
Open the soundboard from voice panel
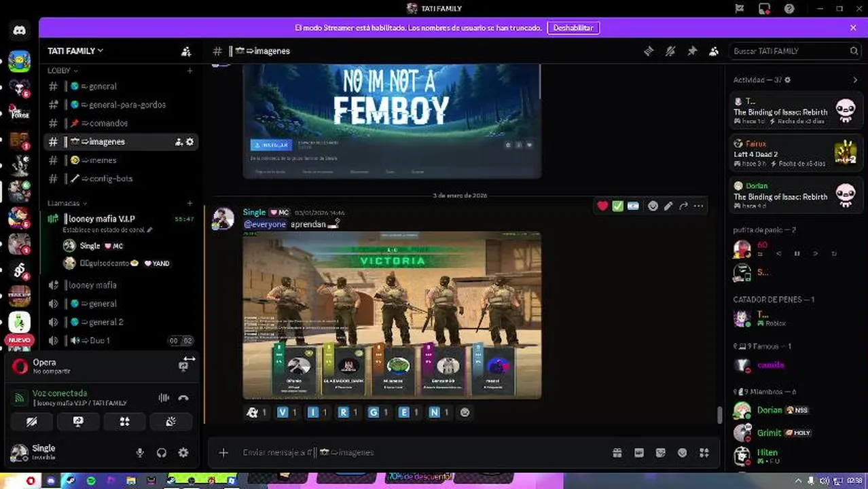coord(170,422)
